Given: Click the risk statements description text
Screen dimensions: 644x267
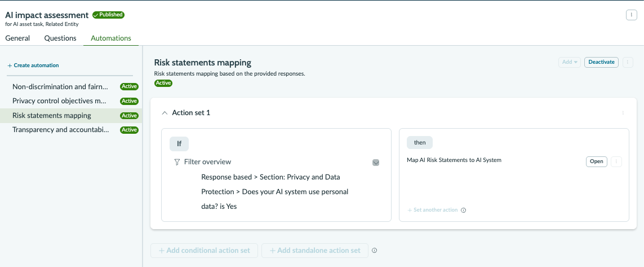Looking at the screenshot, I should pos(229,74).
